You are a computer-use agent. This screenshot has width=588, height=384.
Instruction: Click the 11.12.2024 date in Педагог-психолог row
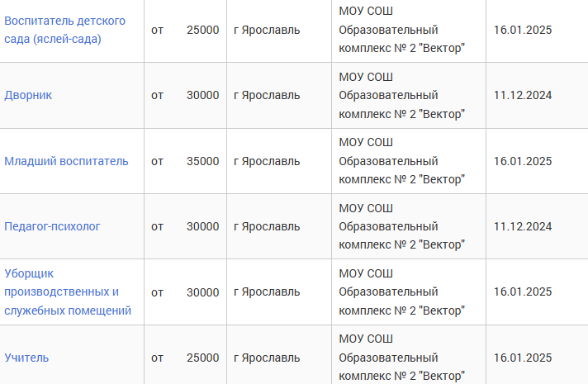coord(523,226)
